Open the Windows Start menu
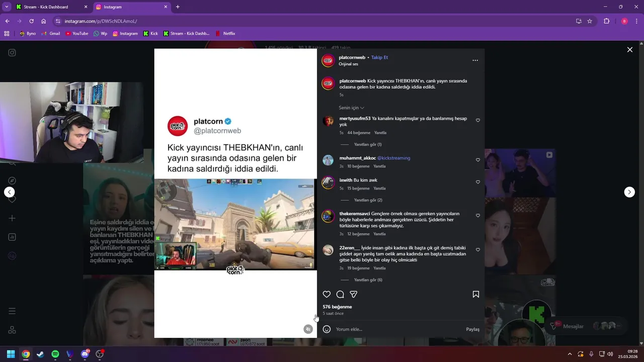The width and height of the screenshot is (644, 362). pos(11,354)
